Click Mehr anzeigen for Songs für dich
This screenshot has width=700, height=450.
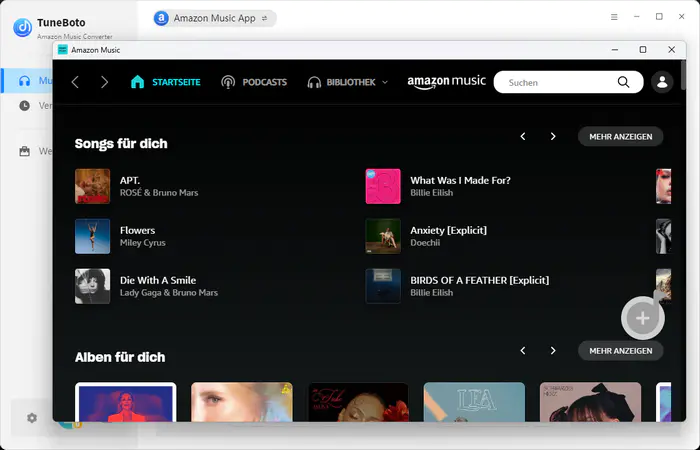pyautogui.click(x=621, y=137)
